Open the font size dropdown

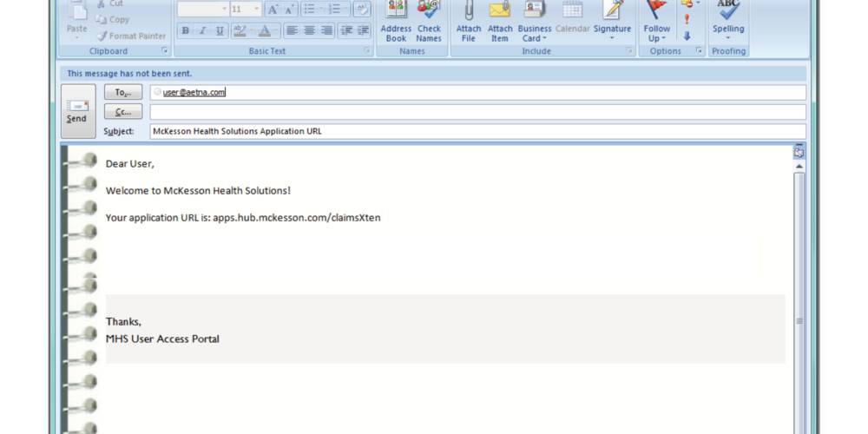(x=256, y=10)
